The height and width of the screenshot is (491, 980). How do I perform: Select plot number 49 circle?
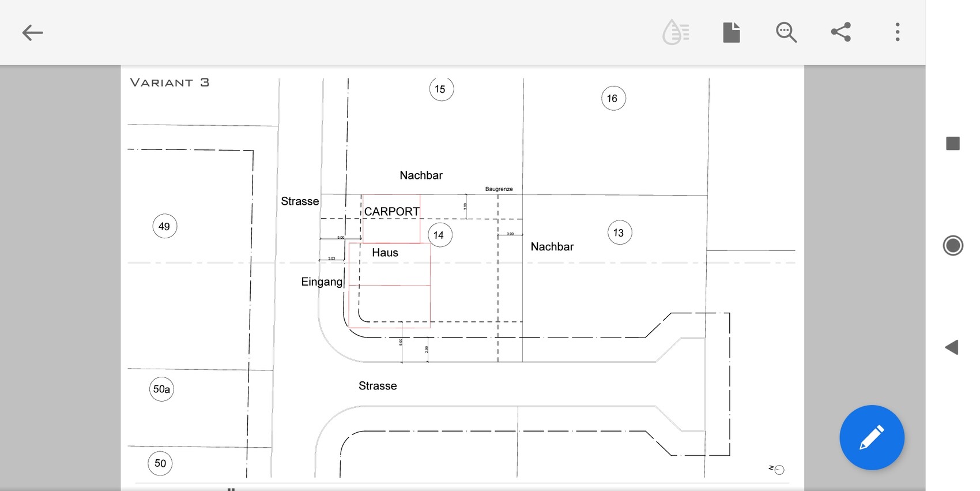click(164, 226)
